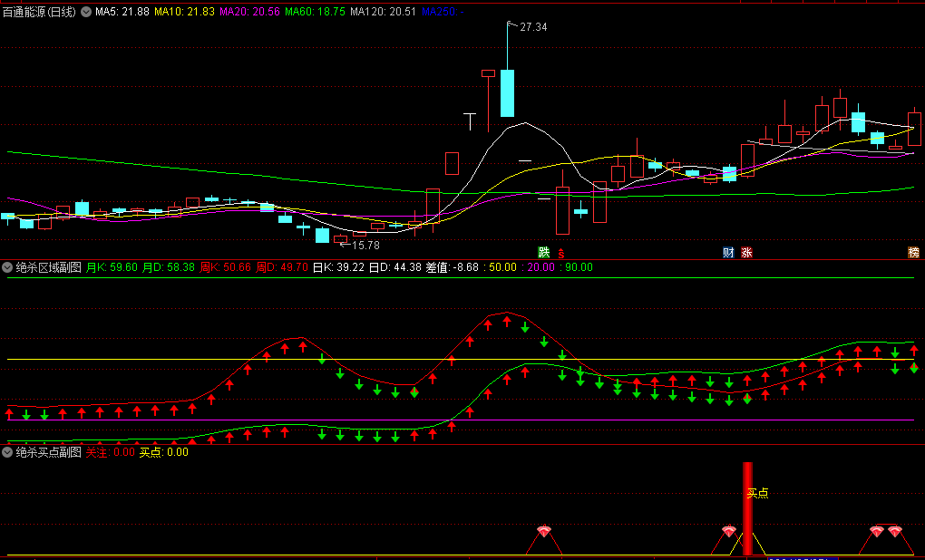Click the 榜 marker at right edge

point(913,252)
